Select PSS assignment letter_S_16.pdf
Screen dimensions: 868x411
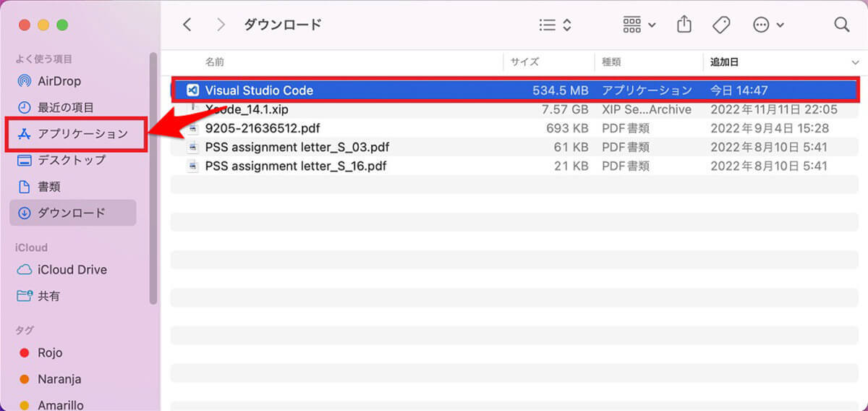[x=296, y=166]
